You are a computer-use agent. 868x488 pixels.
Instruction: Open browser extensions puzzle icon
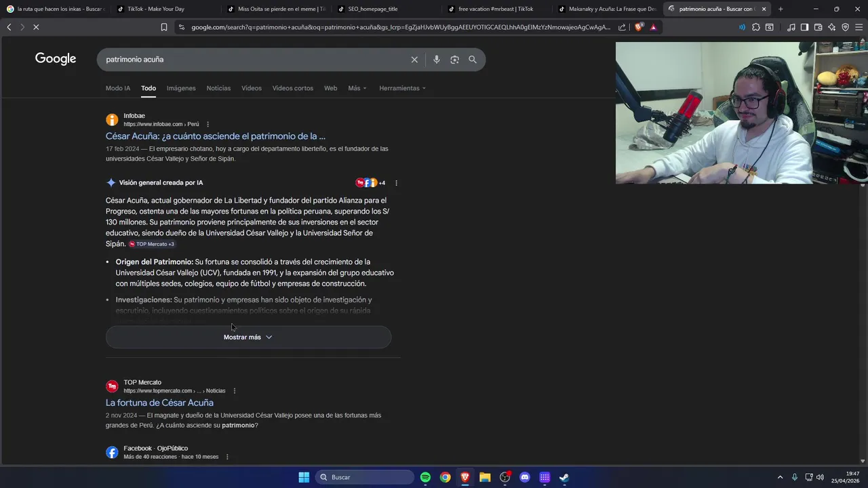tap(756, 27)
